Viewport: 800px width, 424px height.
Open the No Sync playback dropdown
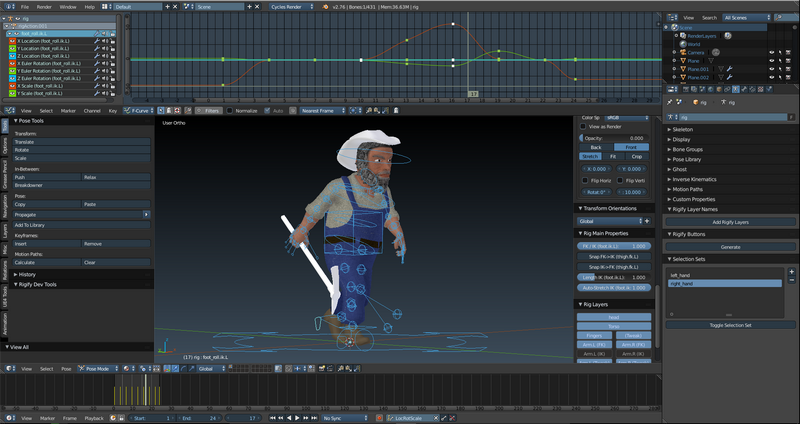(344, 418)
